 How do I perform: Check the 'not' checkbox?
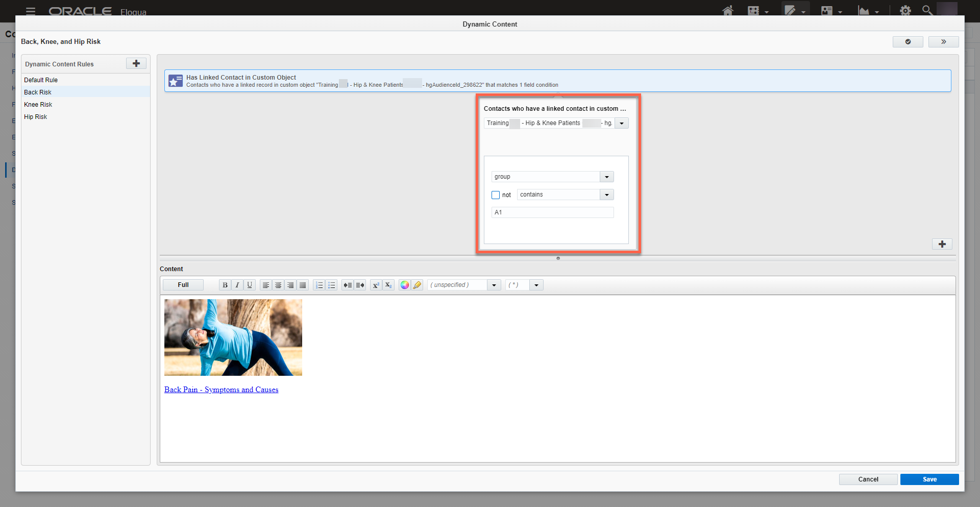(x=496, y=195)
